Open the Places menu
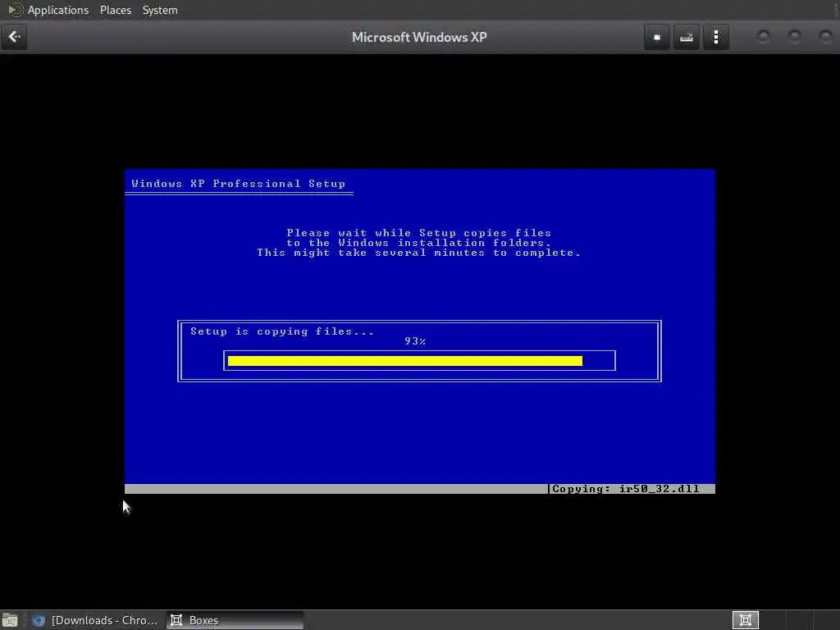The height and width of the screenshot is (630, 840). pos(116,10)
